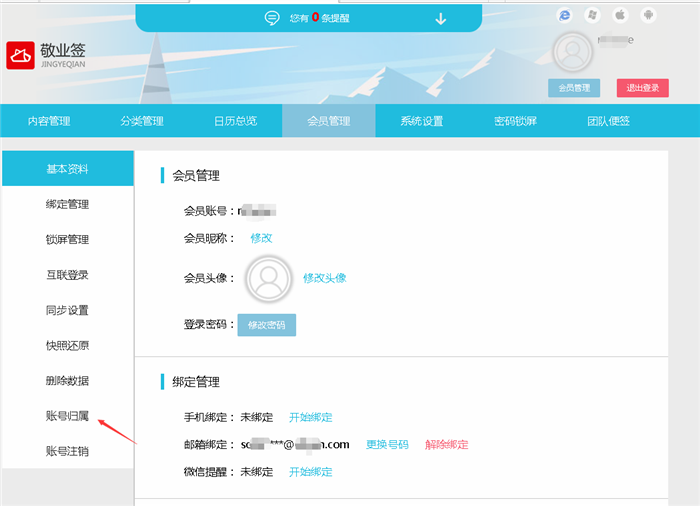Open the 内容管理 tab
This screenshot has width=700, height=506.
point(48,121)
